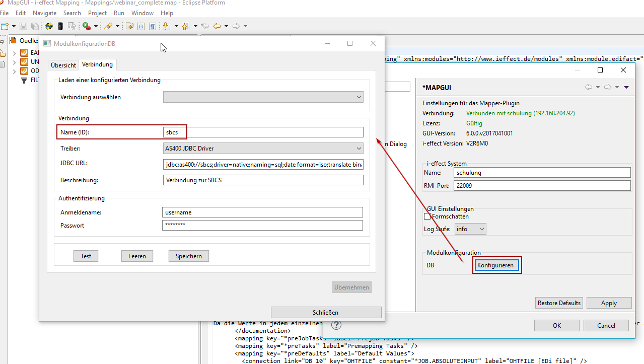Open the Navigate menu
Viewport: 644px width, 364px height.
45,13
